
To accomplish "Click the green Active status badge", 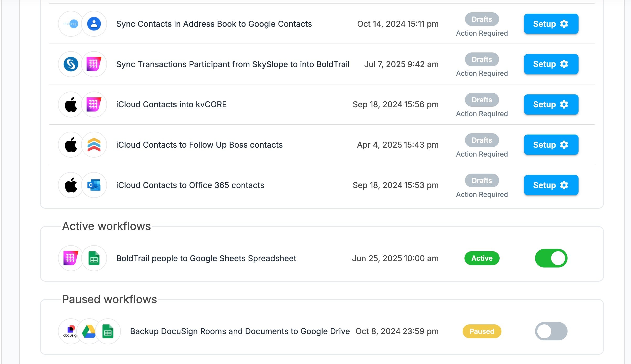I will pos(482,258).
